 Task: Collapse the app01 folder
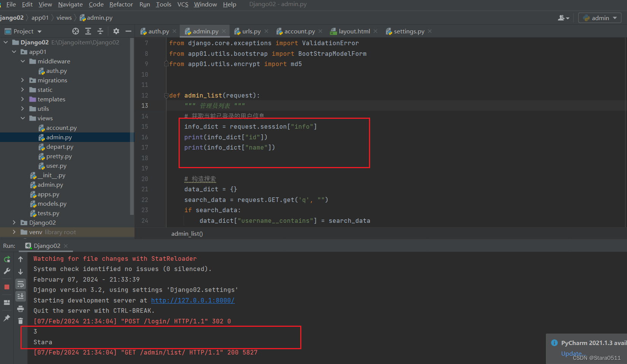(x=14, y=52)
